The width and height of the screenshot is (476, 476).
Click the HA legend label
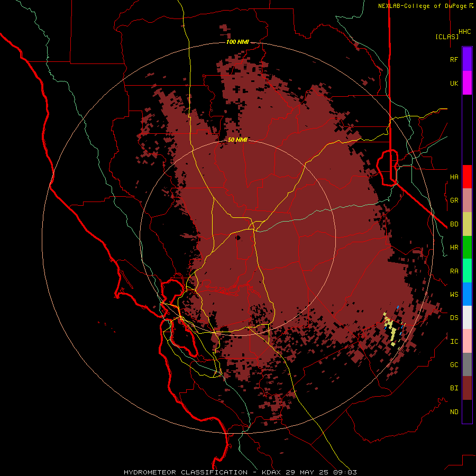(454, 177)
